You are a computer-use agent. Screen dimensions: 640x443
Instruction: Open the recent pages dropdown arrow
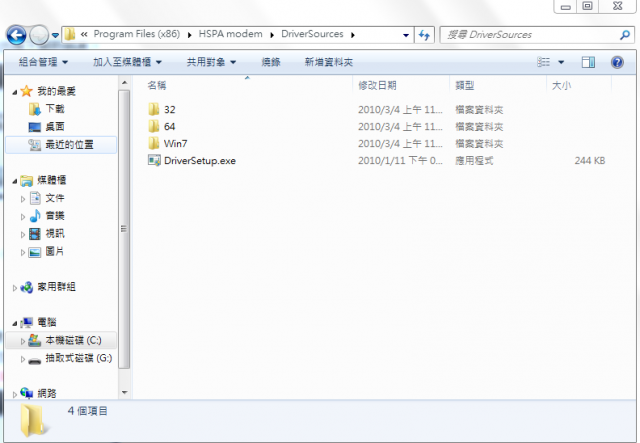click(x=55, y=36)
